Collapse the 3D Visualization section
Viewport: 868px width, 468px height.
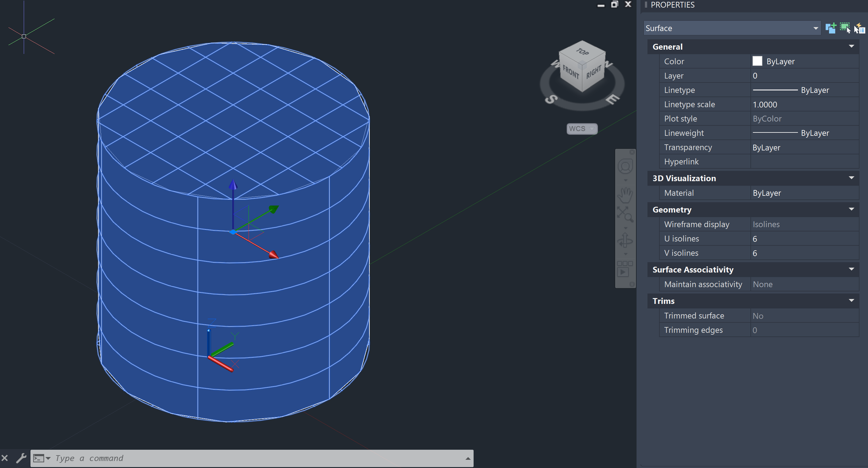click(852, 178)
